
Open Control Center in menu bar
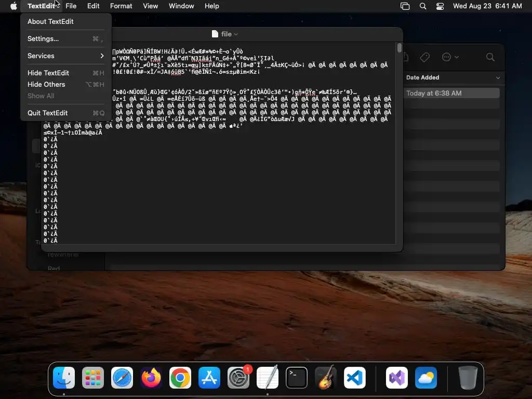click(x=440, y=6)
